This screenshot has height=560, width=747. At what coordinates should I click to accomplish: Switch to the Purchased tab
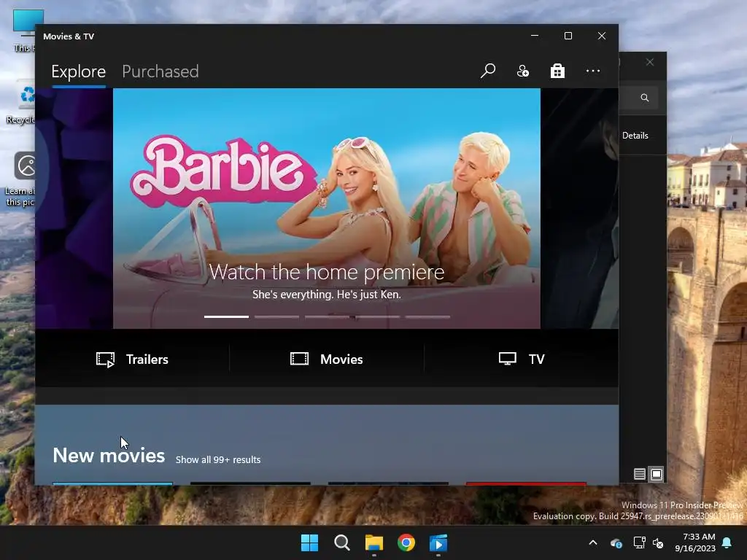[160, 71]
